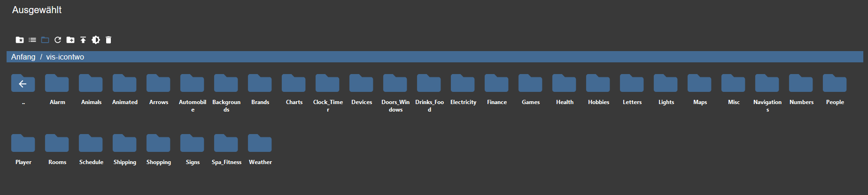Viewport: 868px width, 195px height.
Task: Open the Finance folder
Action: click(496, 83)
